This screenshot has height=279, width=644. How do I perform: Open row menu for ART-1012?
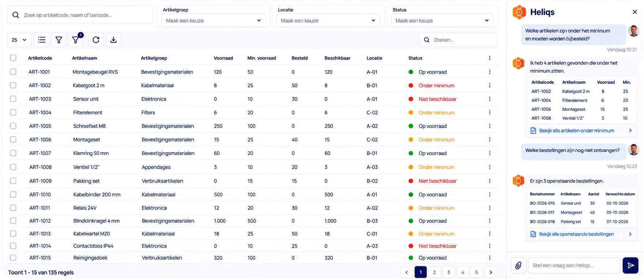coord(490,221)
